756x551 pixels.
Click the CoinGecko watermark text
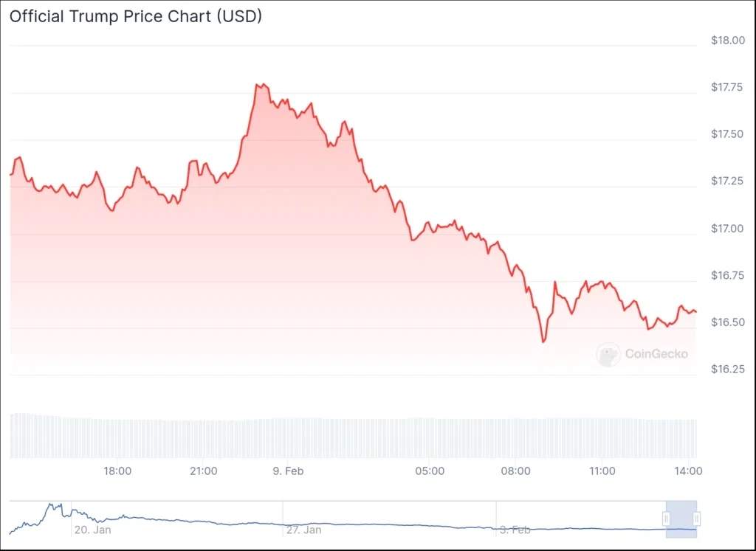coord(656,354)
